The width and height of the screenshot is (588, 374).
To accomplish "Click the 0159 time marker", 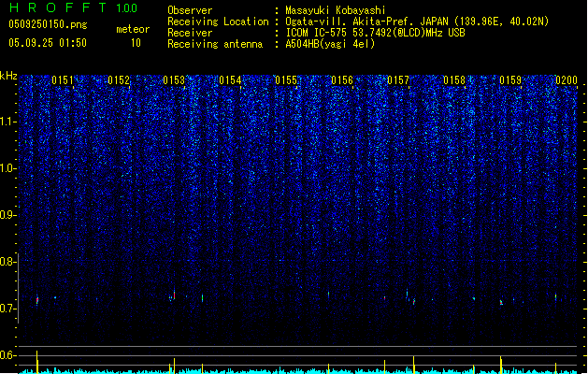I will (510, 80).
